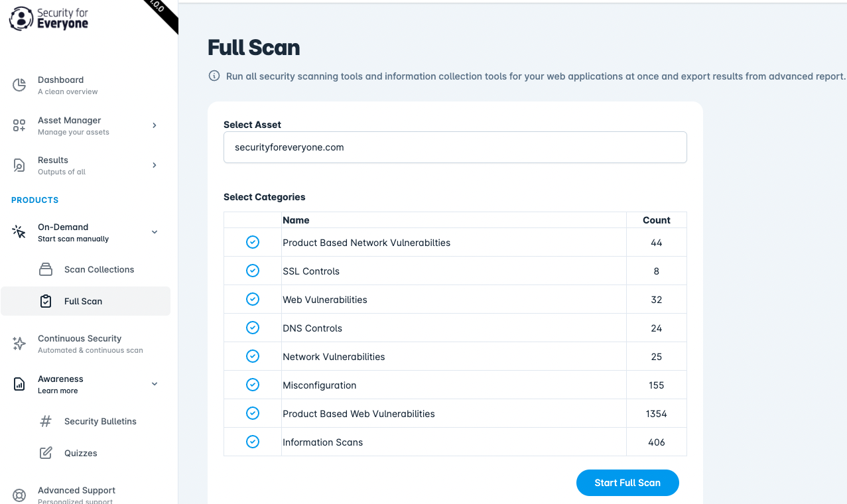Click the Select Categories label
The image size is (847, 504).
click(265, 197)
